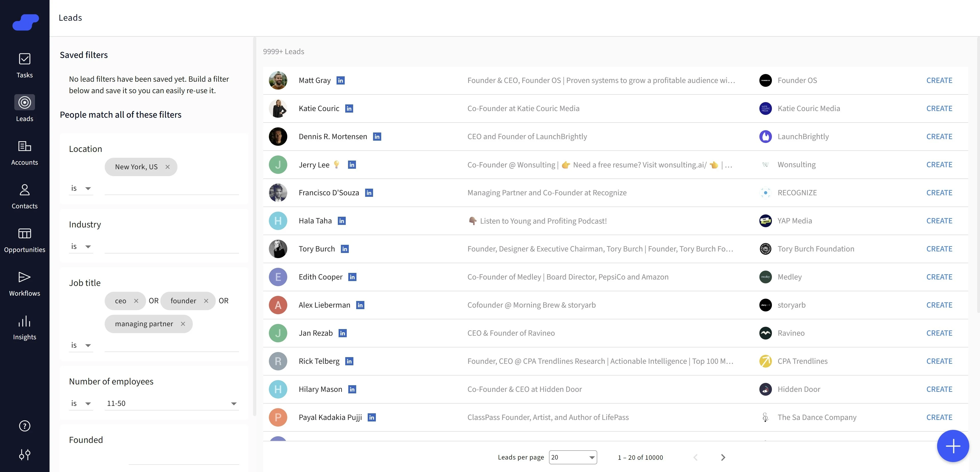The width and height of the screenshot is (980, 472).
Task: Open Katie Couric's LinkedIn icon
Action: point(349,109)
